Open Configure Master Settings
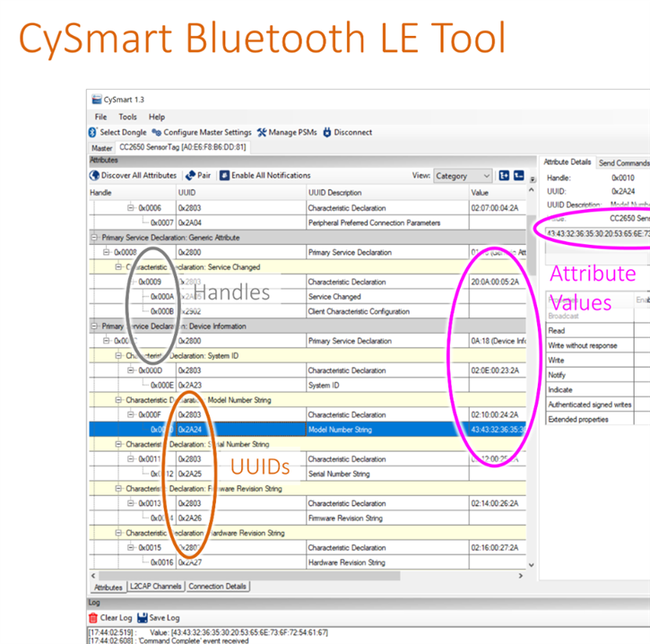This screenshot has height=644, width=650. (x=202, y=132)
